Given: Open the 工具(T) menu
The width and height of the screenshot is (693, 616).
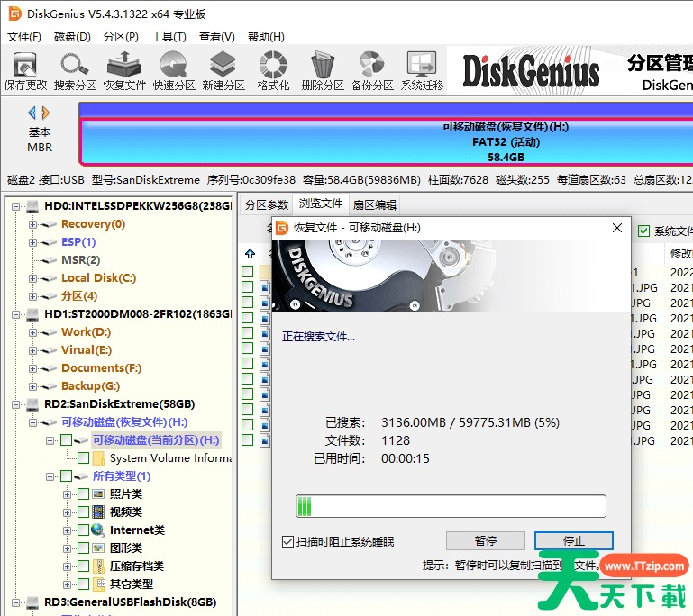Looking at the screenshot, I should coord(169,37).
